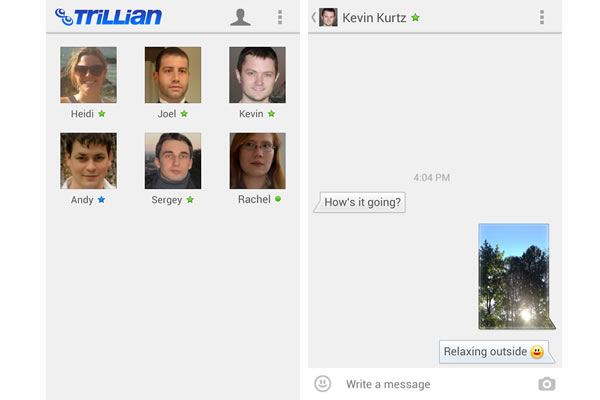Tap the "How's it going?" message bubble
The image size is (600, 400).
click(360, 202)
